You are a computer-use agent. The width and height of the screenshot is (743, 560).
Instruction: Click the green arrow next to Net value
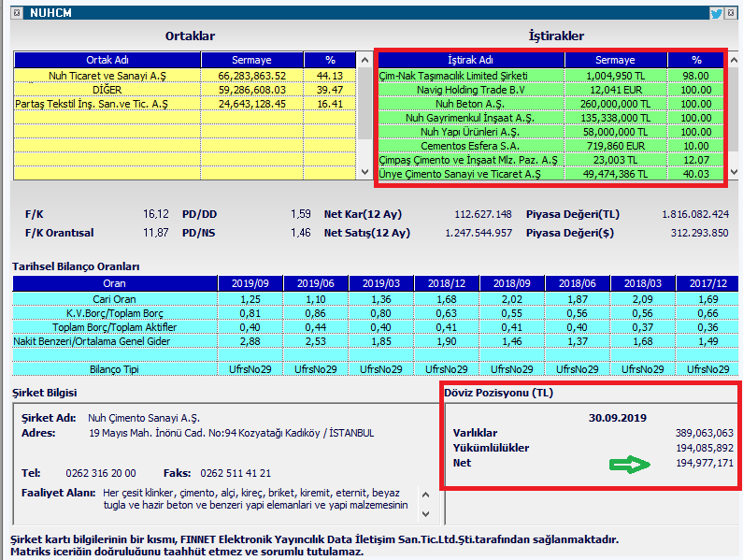pos(630,465)
